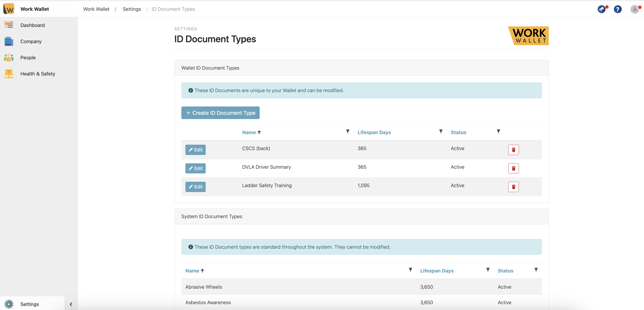Create a new ID Document Type
The width and height of the screenshot is (644, 310).
[220, 113]
